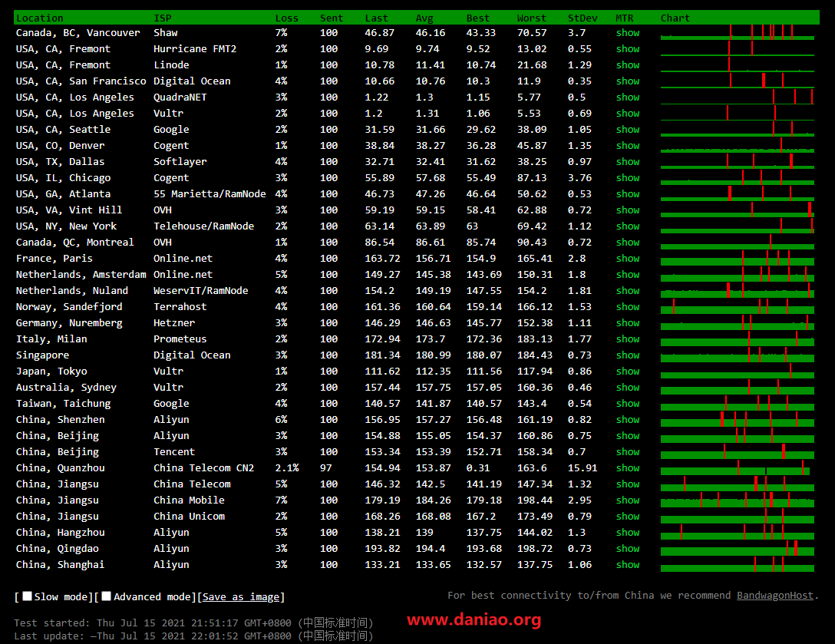Select the ISP name 'Telehouse/RamNode'
The width and height of the screenshot is (835, 644).
point(204,226)
